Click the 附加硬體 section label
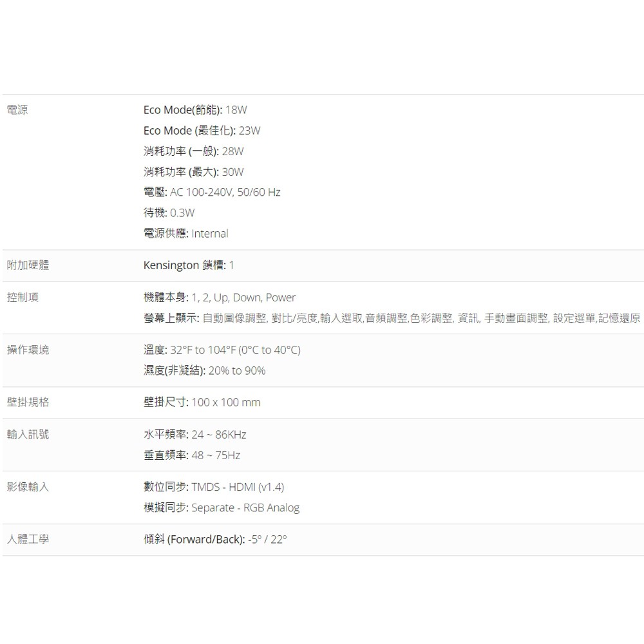The image size is (644, 644). [x=28, y=265]
